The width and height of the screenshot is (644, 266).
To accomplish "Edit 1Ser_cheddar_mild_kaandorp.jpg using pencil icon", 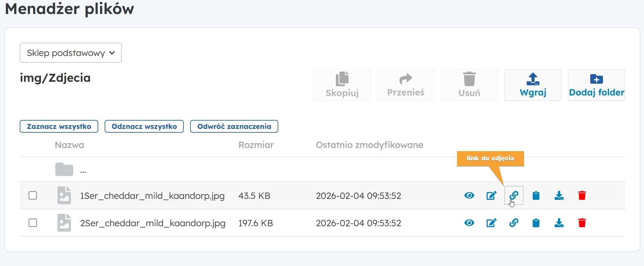I will (x=491, y=195).
